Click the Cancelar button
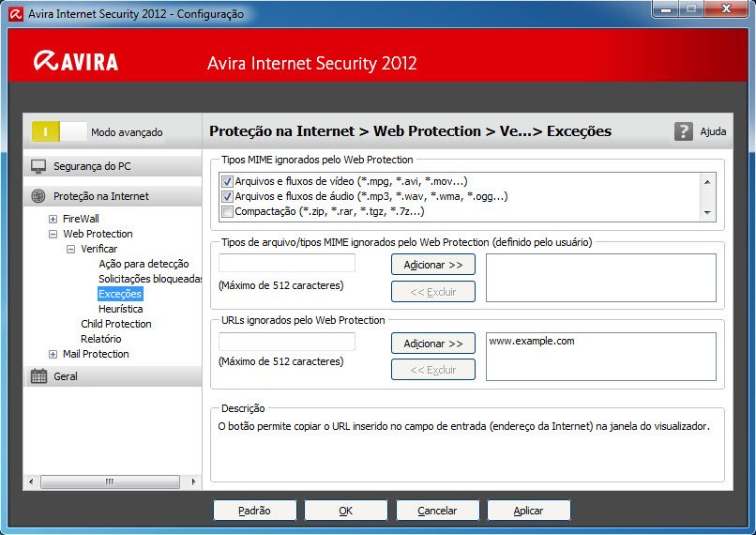The width and height of the screenshot is (756, 535). click(x=437, y=511)
